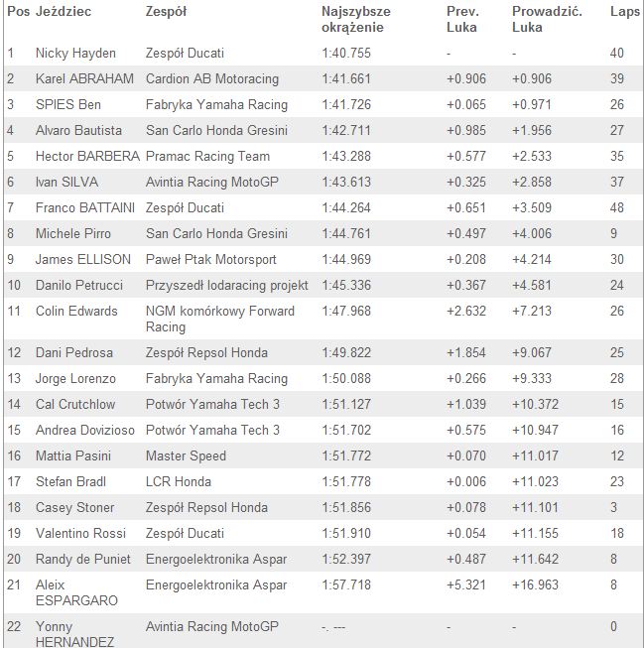Select the Najszybsze okrążenie column header
Image resolution: width=644 pixels, height=648 pixels.
coord(356,19)
